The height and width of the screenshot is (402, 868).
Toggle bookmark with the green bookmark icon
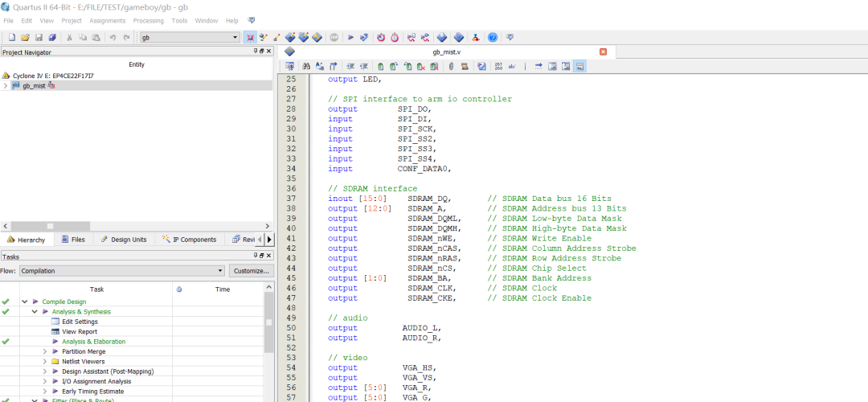pos(380,67)
